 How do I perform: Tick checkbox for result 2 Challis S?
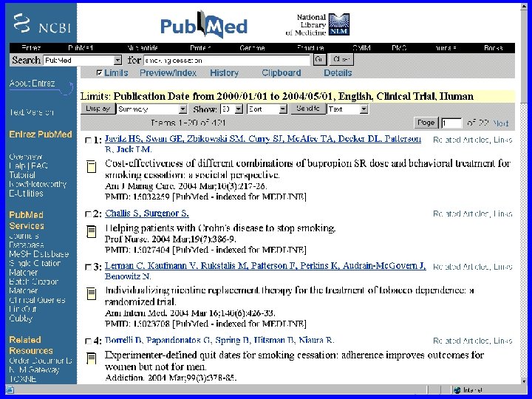[x=88, y=214]
